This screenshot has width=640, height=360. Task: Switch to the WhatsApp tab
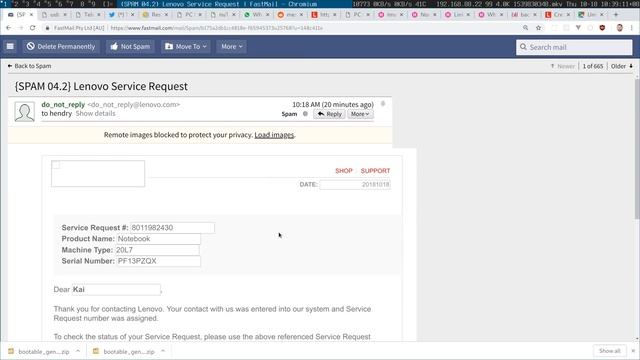tap(256, 14)
